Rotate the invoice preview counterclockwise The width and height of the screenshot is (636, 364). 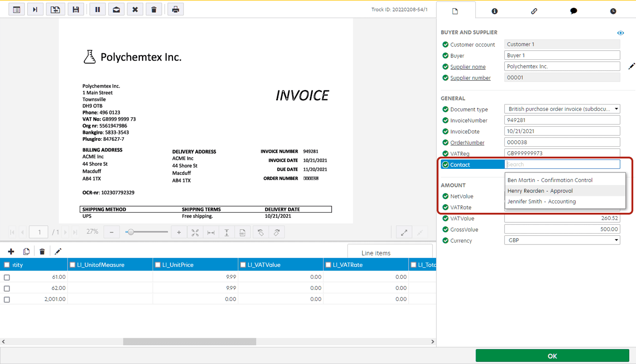(260, 232)
